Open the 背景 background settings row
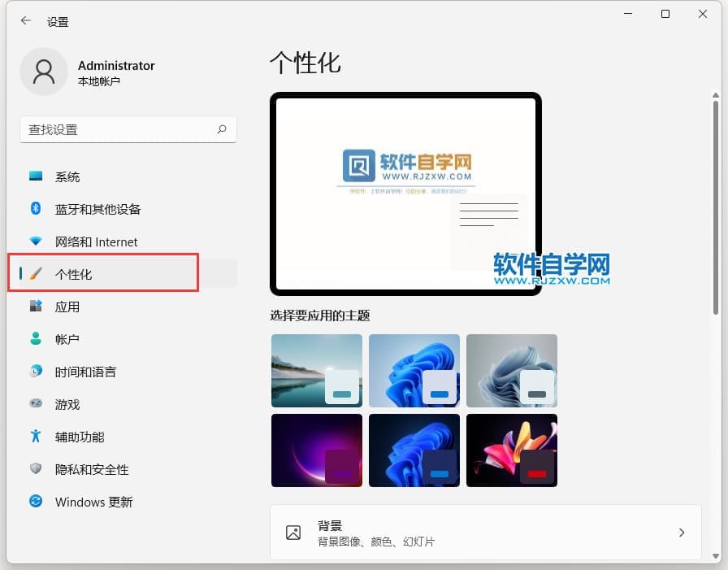This screenshot has width=728, height=570. pyautogui.click(x=485, y=533)
